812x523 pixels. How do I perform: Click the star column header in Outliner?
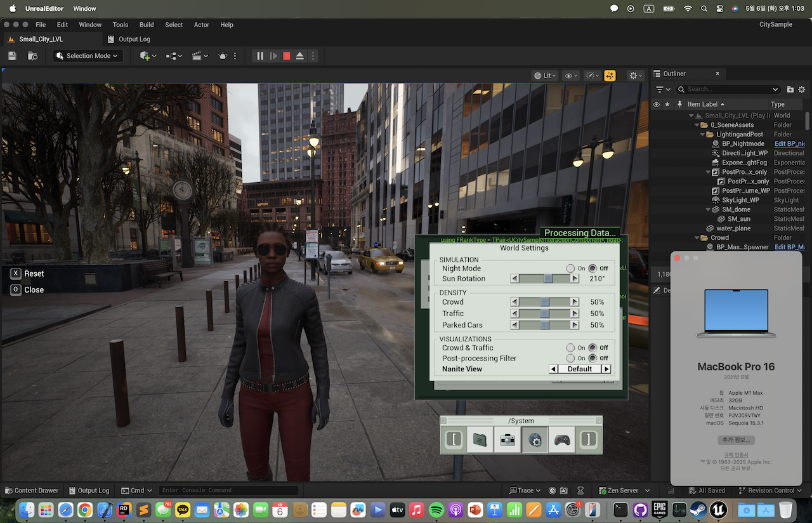click(x=667, y=104)
